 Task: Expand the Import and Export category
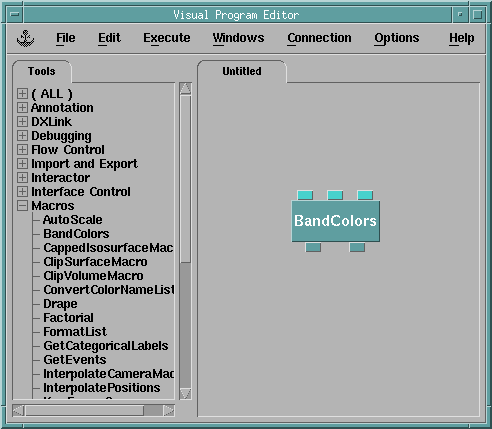click(x=22, y=164)
